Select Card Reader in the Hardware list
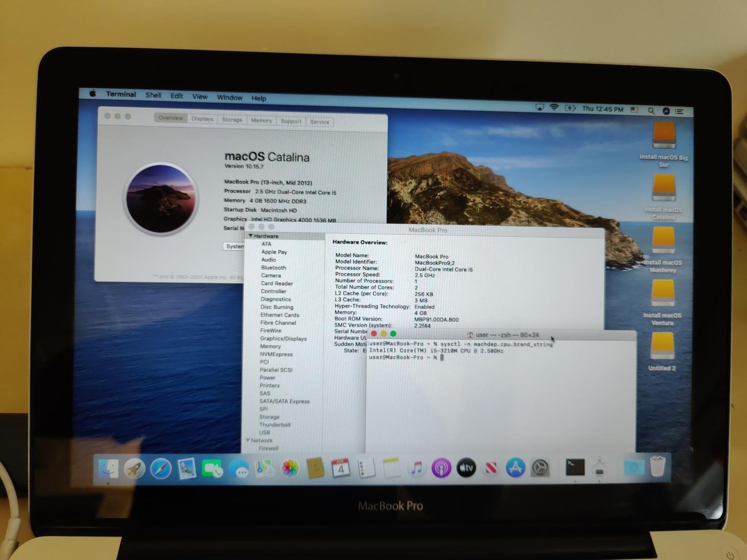747x560 pixels. (x=277, y=284)
